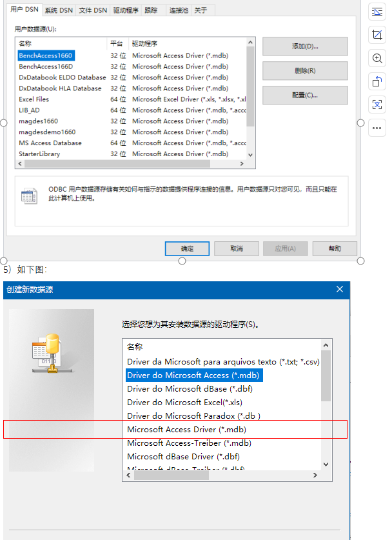Click the extract text from image icon
Image resolution: width=392 pixels, height=540 pixels.
(x=377, y=105)
